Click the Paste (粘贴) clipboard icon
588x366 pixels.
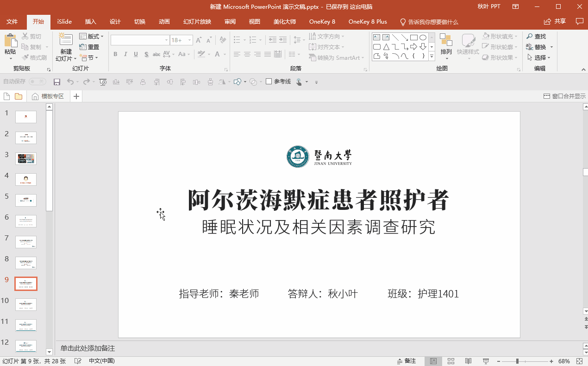click(10, 40)
